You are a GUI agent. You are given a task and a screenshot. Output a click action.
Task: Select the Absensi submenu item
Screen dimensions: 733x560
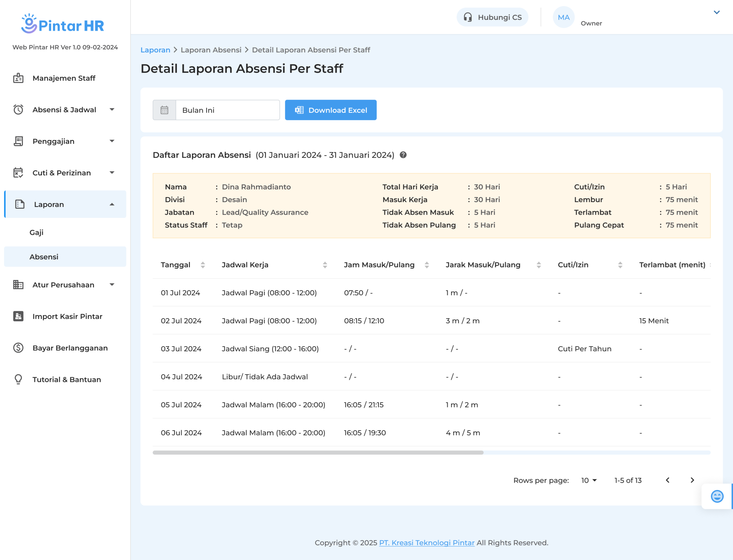click(65, 257)
